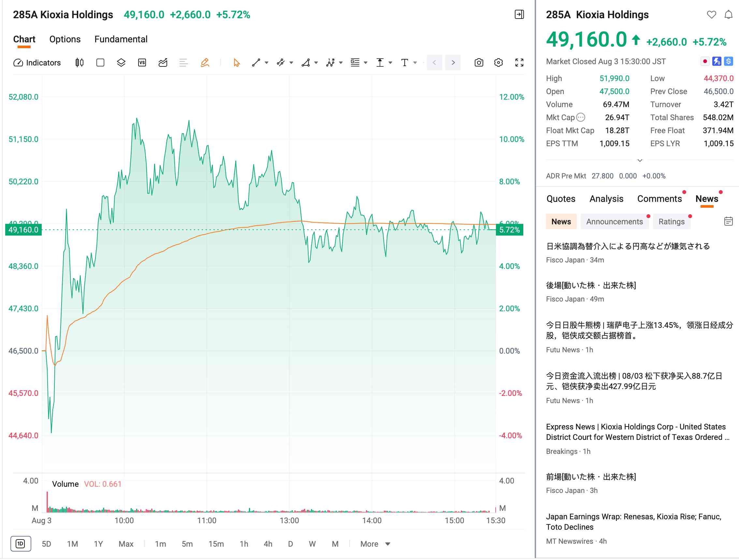Image resolution: width=739 pixels, height=560 pixels.
Task: Click the previous arrow in drawing toolbar
Action: click(434, 63)
